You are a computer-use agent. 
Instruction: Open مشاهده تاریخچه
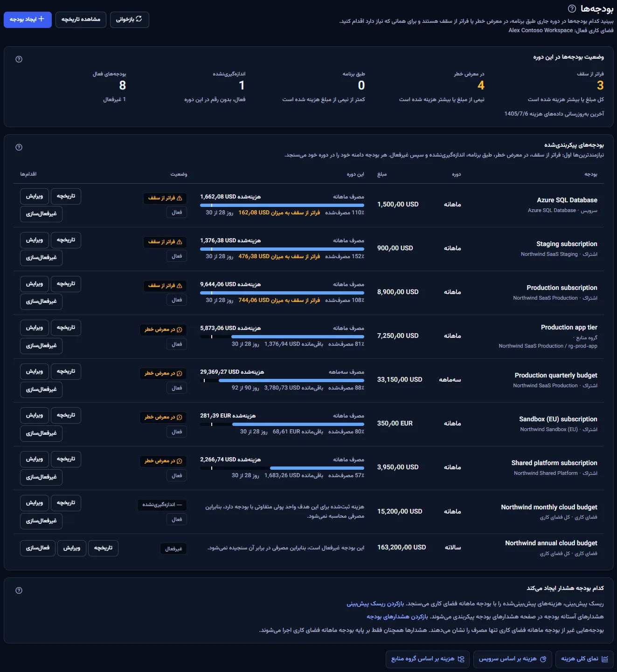[81, 20]
